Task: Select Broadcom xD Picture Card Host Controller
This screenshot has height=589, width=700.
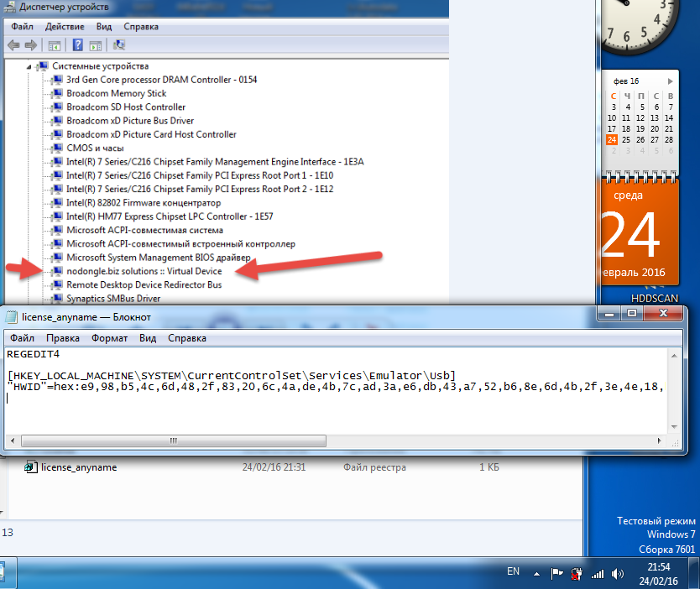Action: (151, 134)
